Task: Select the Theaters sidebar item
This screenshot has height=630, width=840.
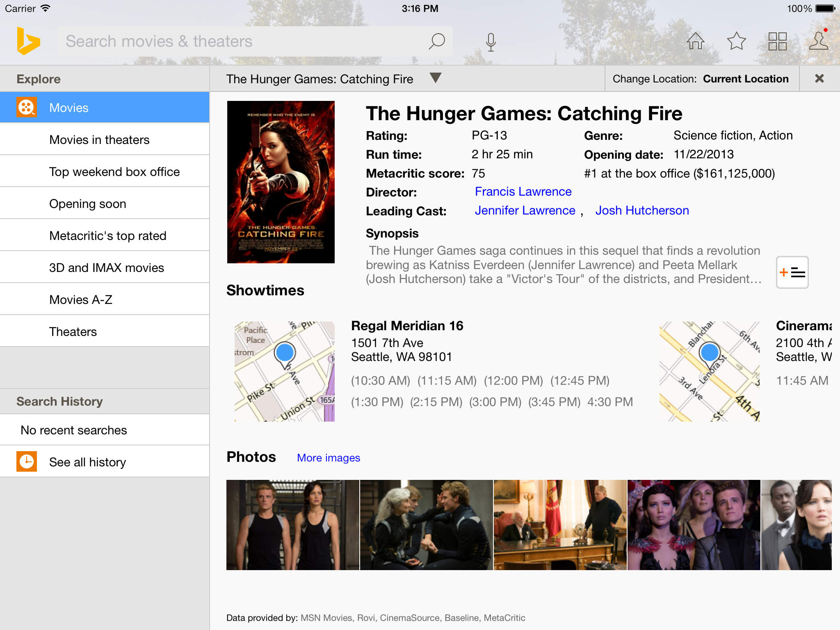Action: pos(105,331)
